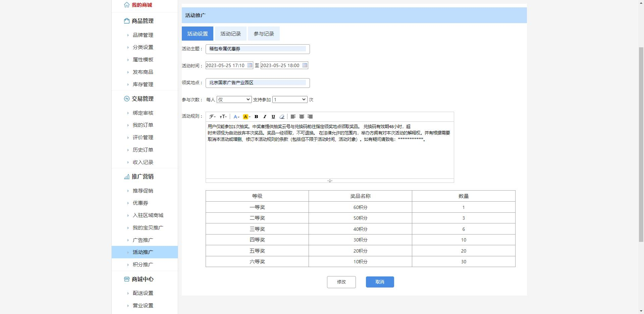Open the font family picker in editor toolbar
The image size is (644, 314).
[x=212, y=117]
